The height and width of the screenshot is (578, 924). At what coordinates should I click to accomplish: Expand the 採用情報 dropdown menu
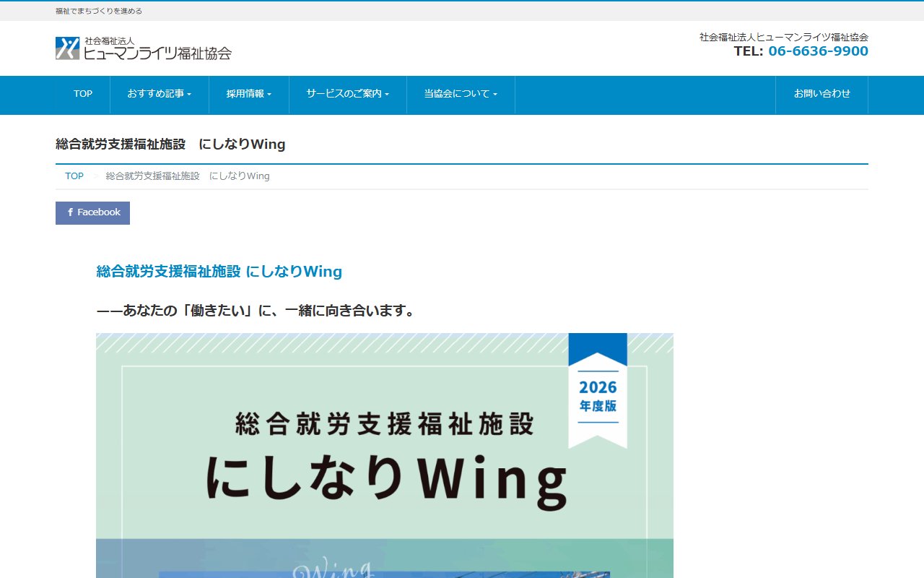pos(249,94)
